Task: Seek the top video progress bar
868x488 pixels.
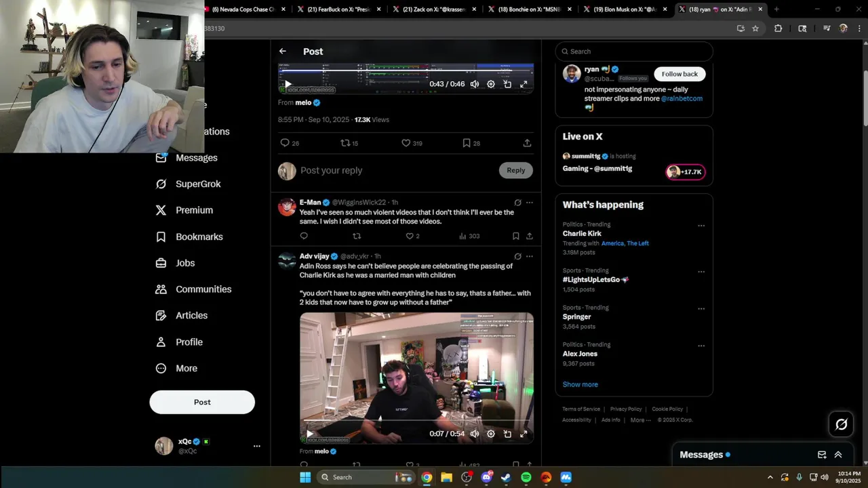Action: (406, 70)
